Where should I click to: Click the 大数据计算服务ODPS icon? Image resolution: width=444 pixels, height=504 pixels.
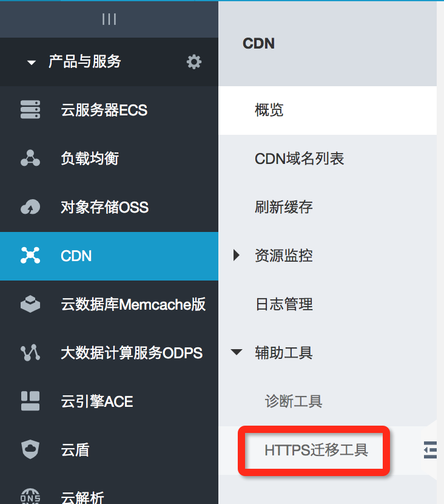30,353
